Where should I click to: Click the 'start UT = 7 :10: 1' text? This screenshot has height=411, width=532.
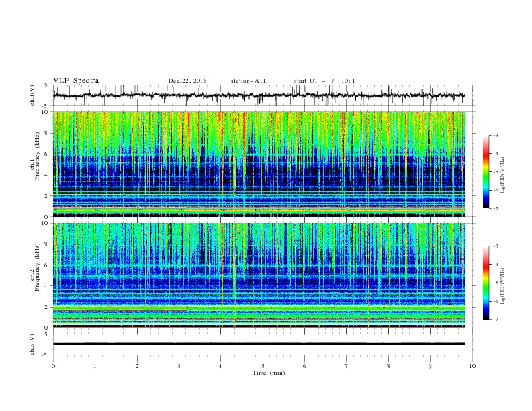tap(324, 81)
